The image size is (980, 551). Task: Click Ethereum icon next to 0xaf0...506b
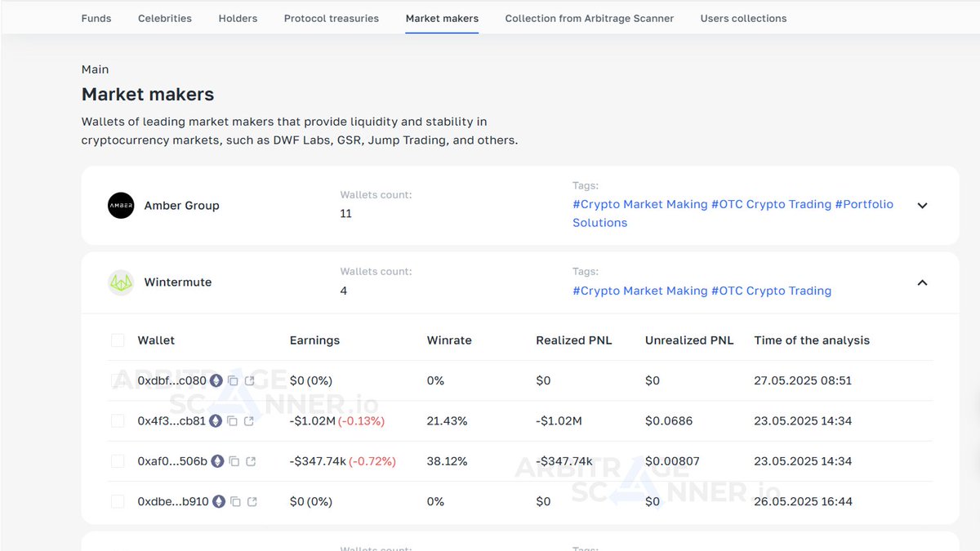(x=217, y=461)
